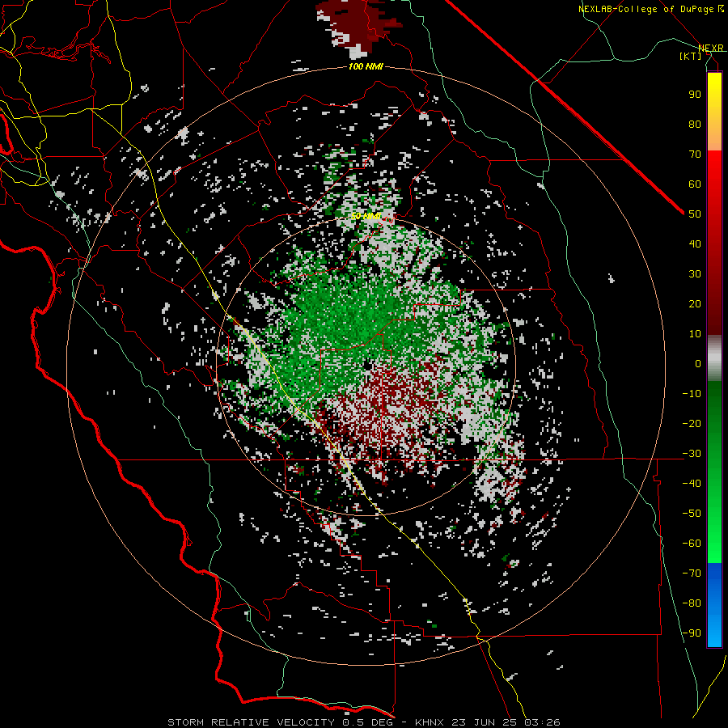The image size is (728, 728).
Task: Click the NEXR label above the color scale
Action: (x=711, y=49)
